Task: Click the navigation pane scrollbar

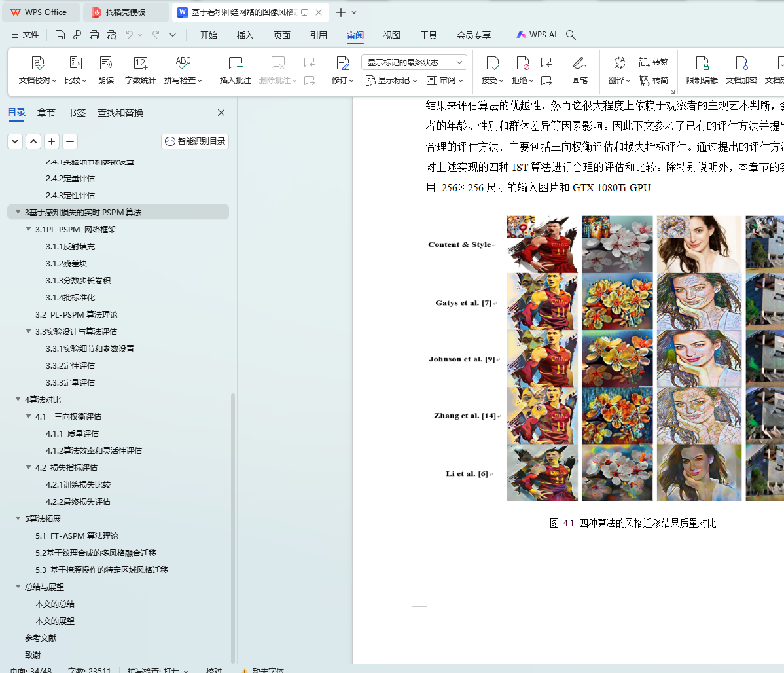Action: click(233, 528)
